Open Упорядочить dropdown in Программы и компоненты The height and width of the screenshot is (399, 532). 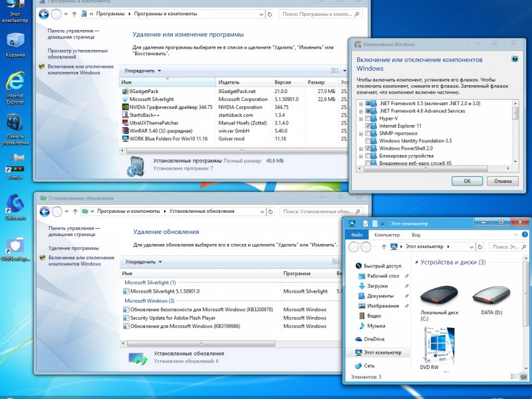142,70
